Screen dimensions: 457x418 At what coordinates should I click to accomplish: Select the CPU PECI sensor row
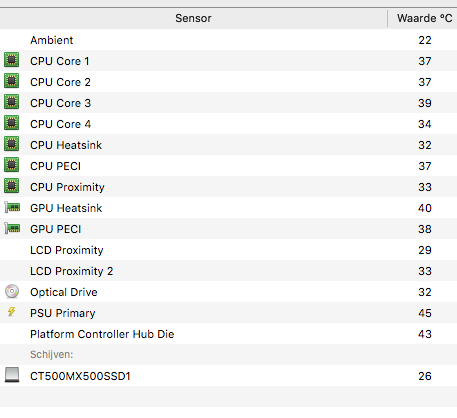(228, 166)
